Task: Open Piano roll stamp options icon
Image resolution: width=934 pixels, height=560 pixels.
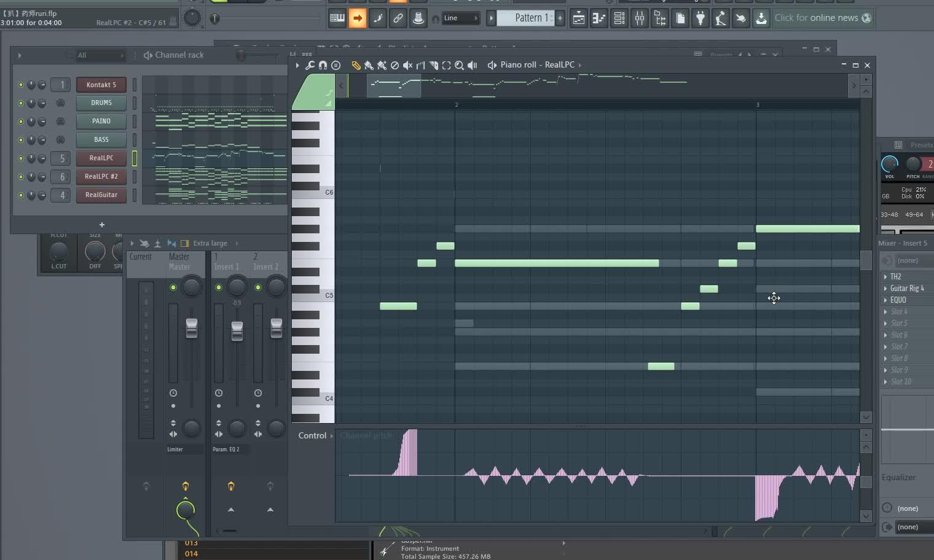Action: [x=336, y=65]
